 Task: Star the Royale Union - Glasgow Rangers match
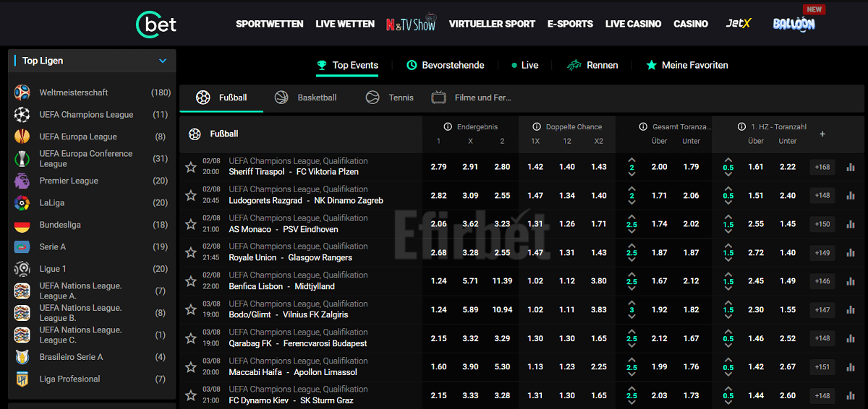190,252
